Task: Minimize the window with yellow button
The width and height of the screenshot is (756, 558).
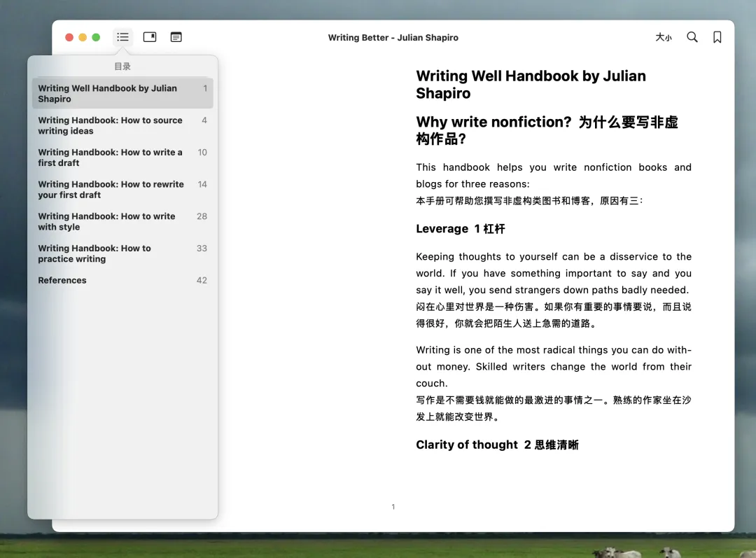Action: coord(83,37)
